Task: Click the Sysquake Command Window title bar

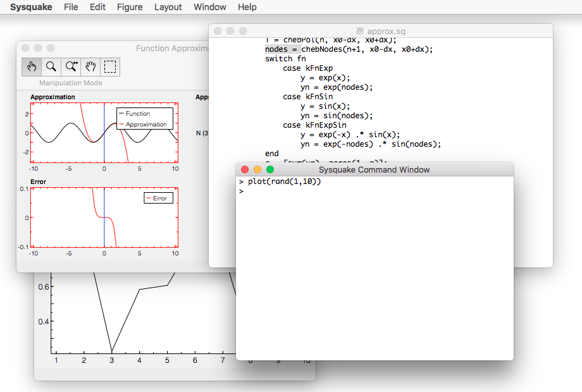Action: [x=374, y=170]
